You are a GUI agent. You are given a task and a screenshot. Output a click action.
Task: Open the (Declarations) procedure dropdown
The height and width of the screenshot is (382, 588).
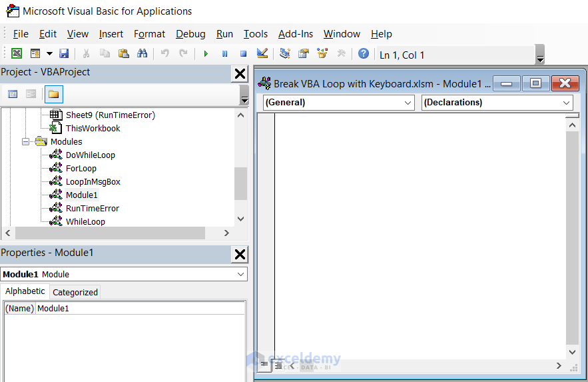click(x=497, y=103)
